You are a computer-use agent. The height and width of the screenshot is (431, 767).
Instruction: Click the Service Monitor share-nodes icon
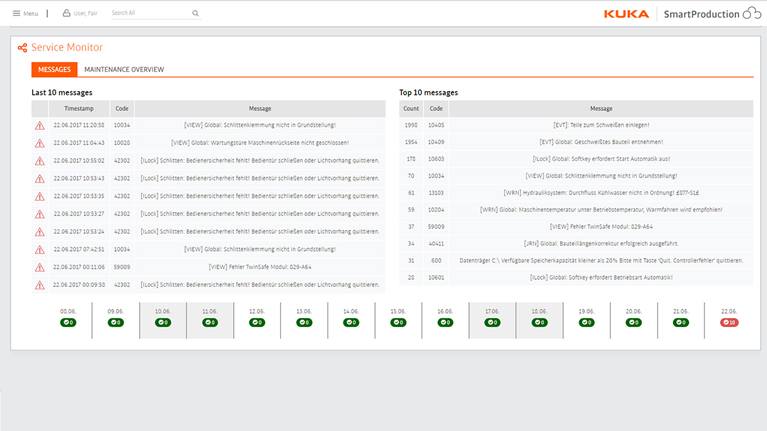22,48
